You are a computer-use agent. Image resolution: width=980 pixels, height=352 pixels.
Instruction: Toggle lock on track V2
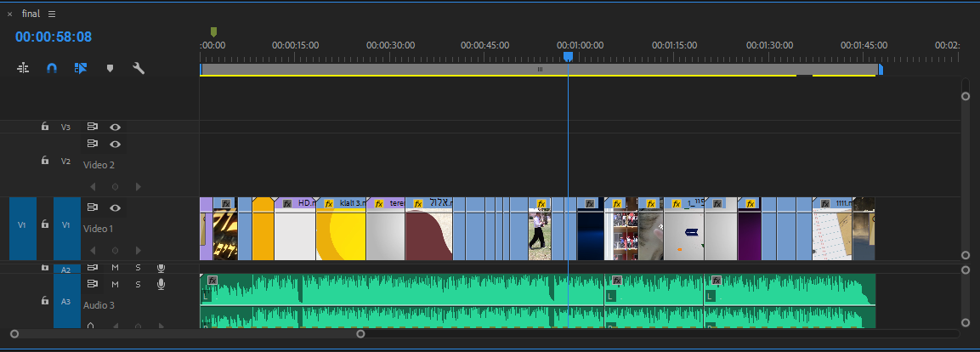point(44,160)
